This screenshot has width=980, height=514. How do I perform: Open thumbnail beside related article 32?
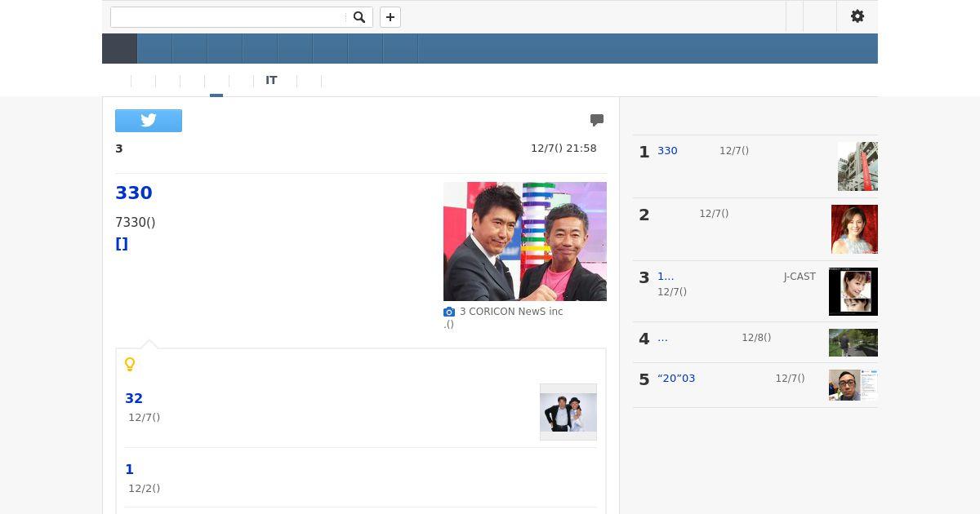point(568,412)
